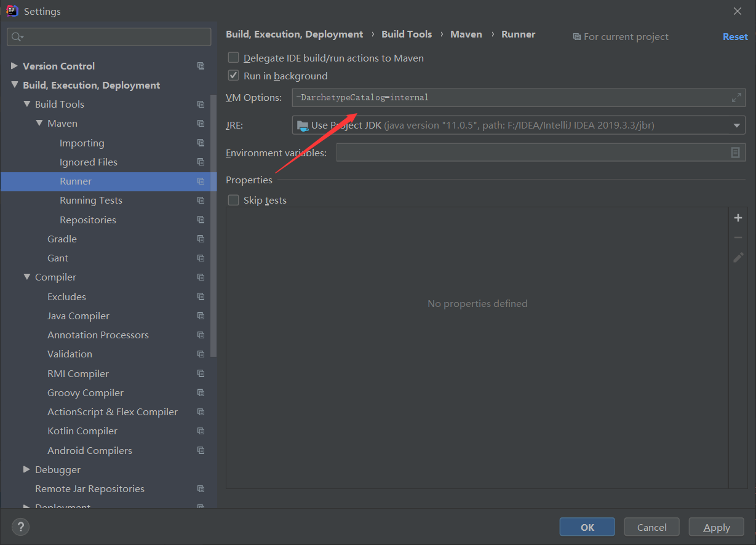
Task: Click the settings tree vertical scrollbar
Action: point(213,226)
